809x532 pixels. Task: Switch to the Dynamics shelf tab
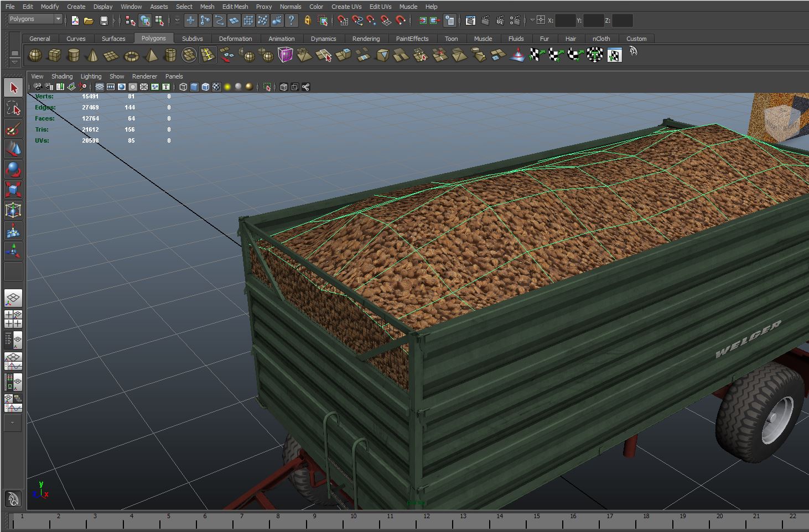[323, 39]
